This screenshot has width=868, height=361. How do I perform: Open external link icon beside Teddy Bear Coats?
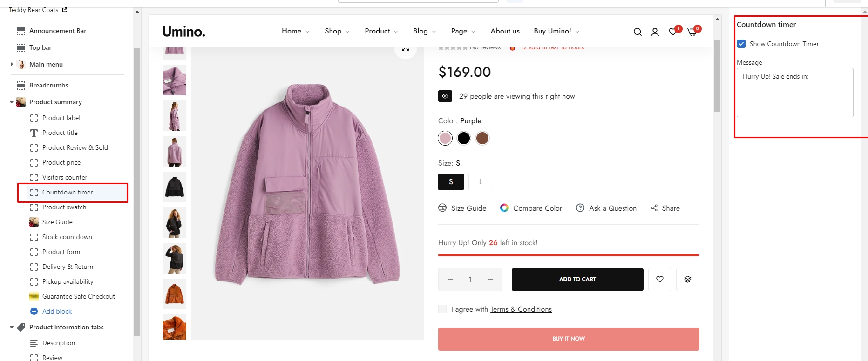(x=65, y=10)
